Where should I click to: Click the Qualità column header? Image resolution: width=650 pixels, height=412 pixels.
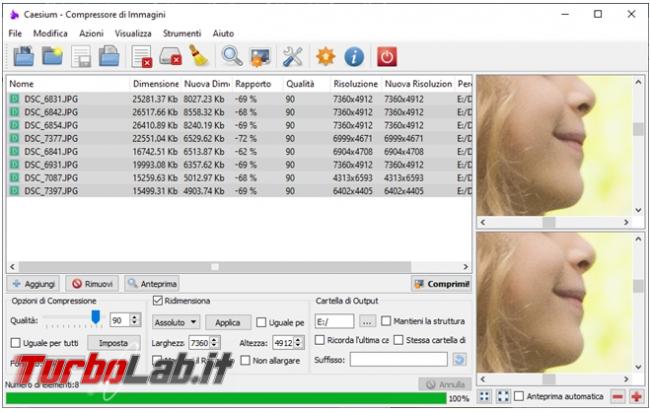(x=306, y=84)
